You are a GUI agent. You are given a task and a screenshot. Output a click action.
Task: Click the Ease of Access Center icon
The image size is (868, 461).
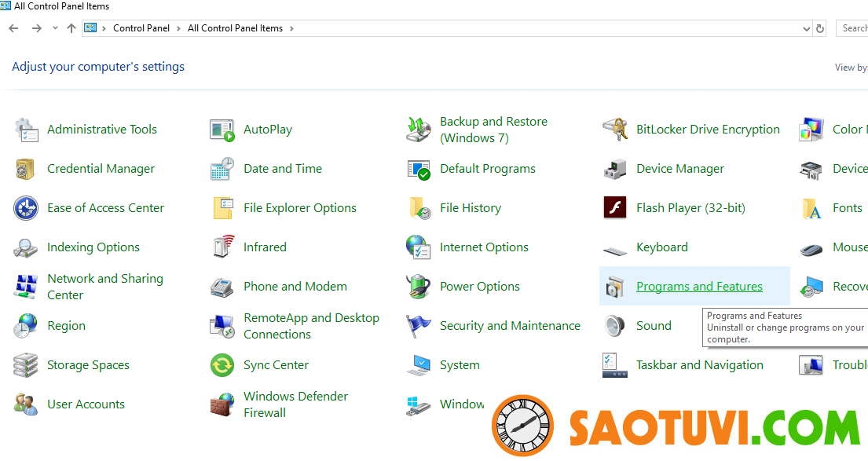[x=26, y=209]
